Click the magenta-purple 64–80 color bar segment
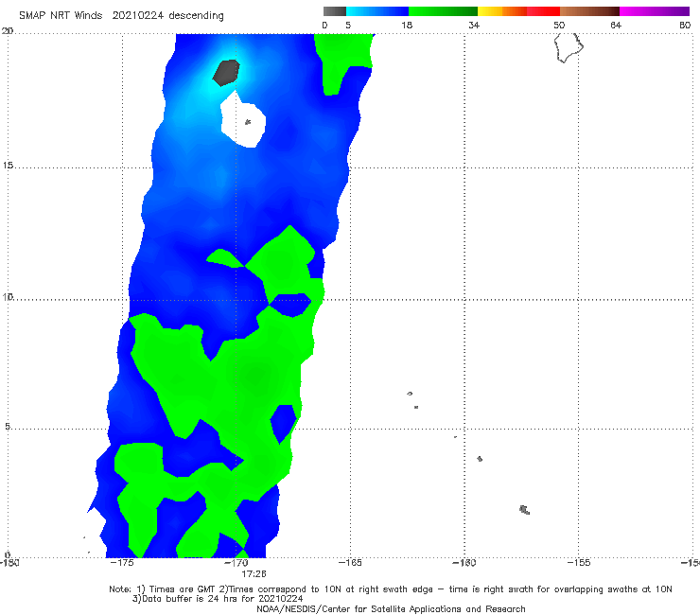This screenshot has height=615, width=700. point(655,11)
